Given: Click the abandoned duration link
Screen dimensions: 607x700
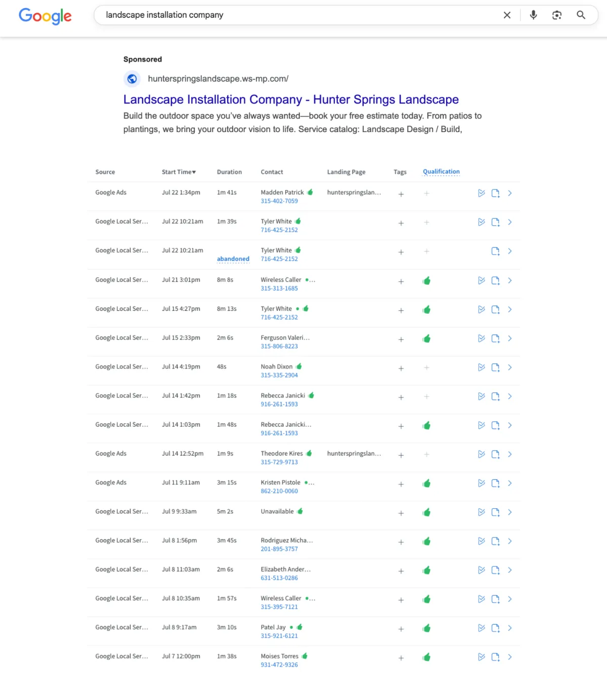Looking at the screenshot, I should click(233, 259).
